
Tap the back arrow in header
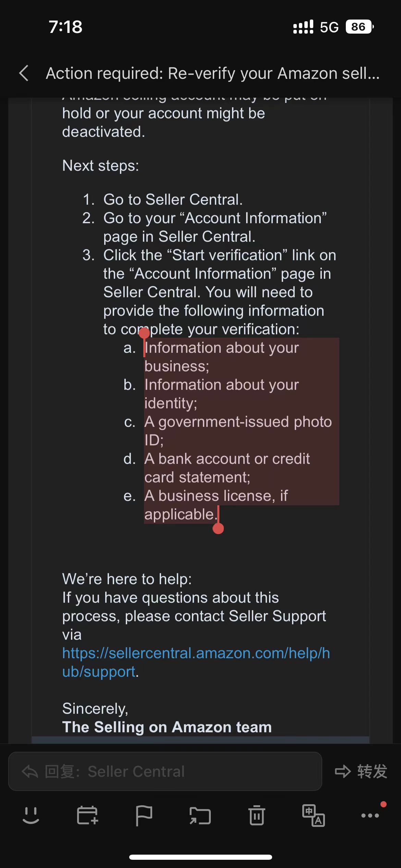click(x=24, y=73)
